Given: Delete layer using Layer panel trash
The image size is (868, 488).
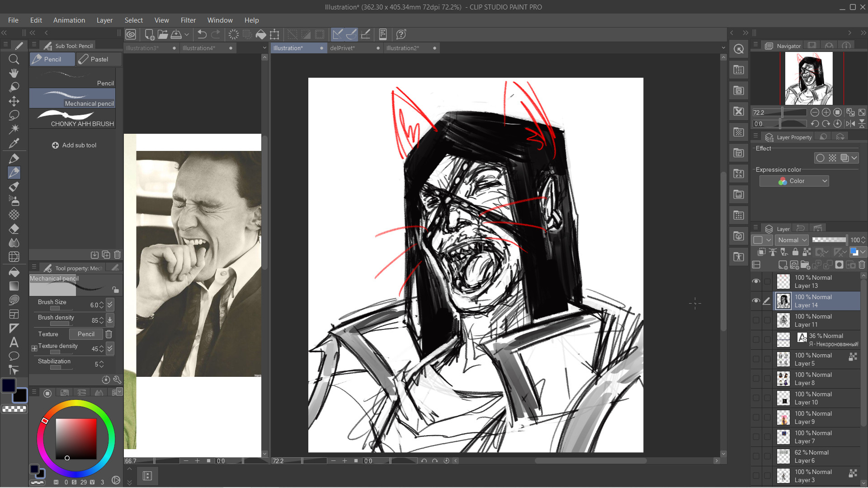Looking at the screenshot, I should pos(862,265).
